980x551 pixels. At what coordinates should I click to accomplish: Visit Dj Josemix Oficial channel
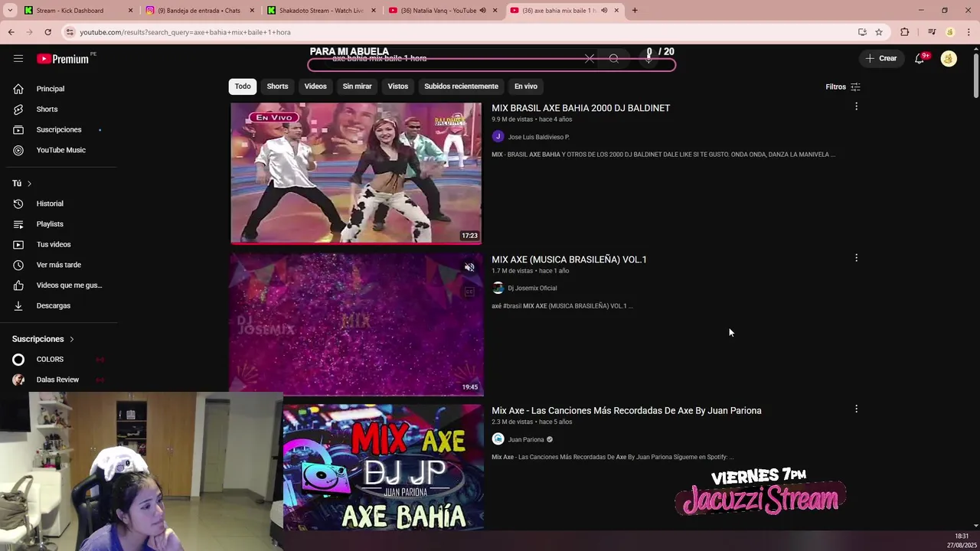pos(532,289)
